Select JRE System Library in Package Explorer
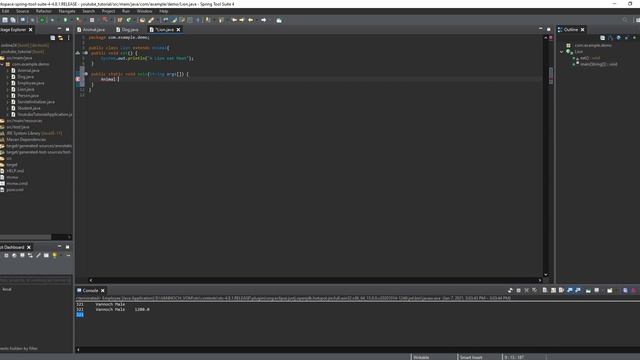640x360 pixels. [34, 133]
